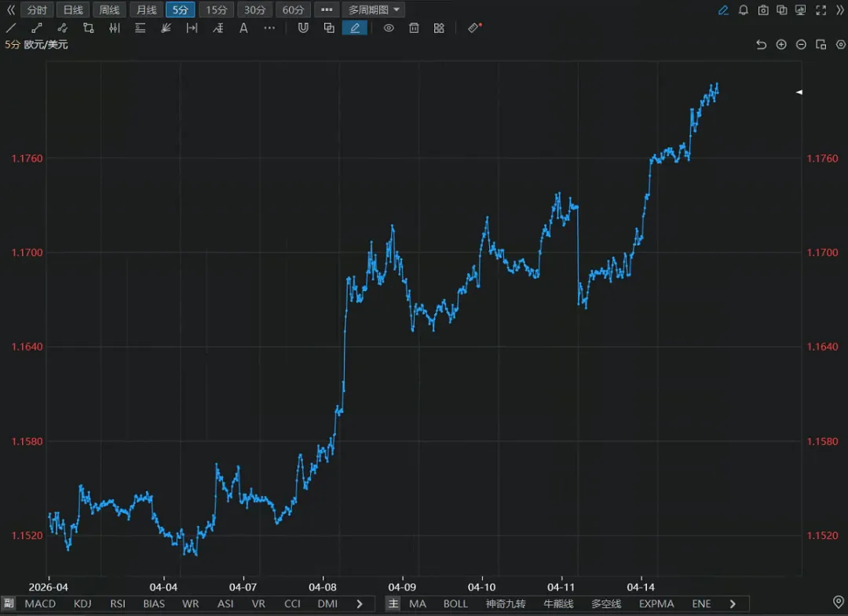Apply MA overlay indicator
Viewport: 848px width, 616px height.
click(x=418, y=603)
